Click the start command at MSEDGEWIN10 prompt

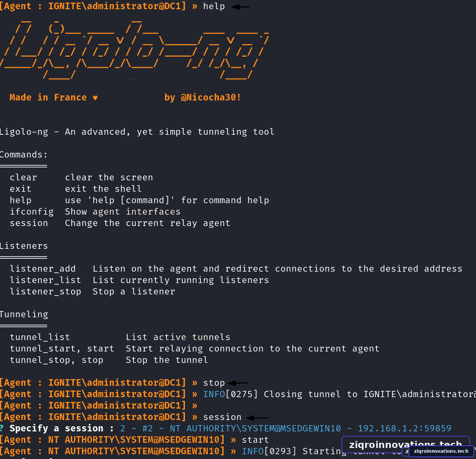(255, 440)
